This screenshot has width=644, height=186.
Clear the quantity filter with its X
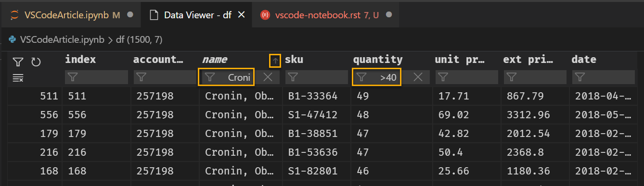pos(418,77)
